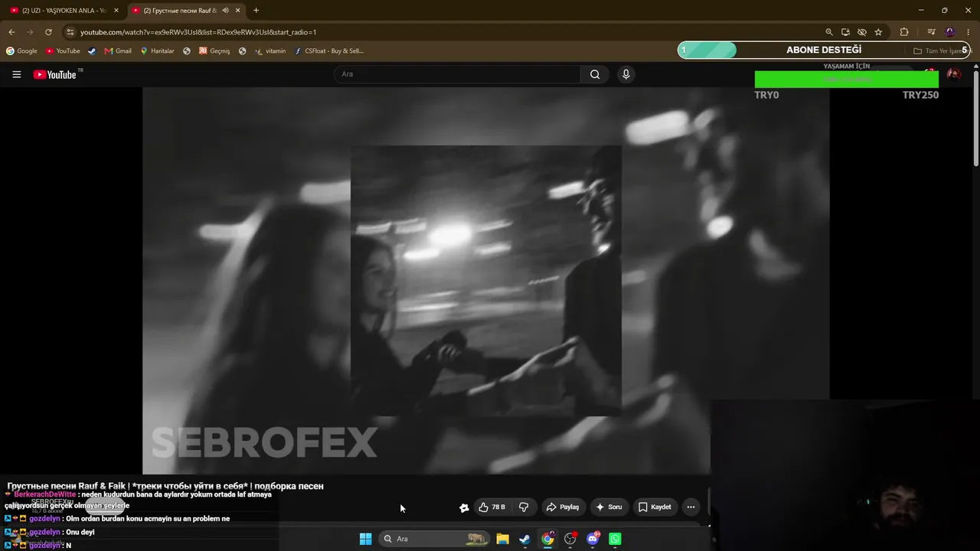Click the Windows taskbar Ara search box
This screenshot has height=551, width=980.
[x=434, y=539]
